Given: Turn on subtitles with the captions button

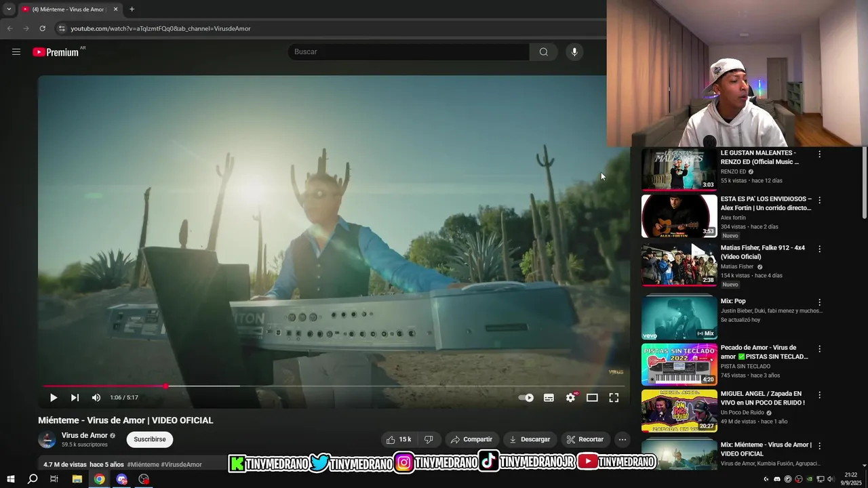Looking at the screenshot, I should click(x=549, y=398).
